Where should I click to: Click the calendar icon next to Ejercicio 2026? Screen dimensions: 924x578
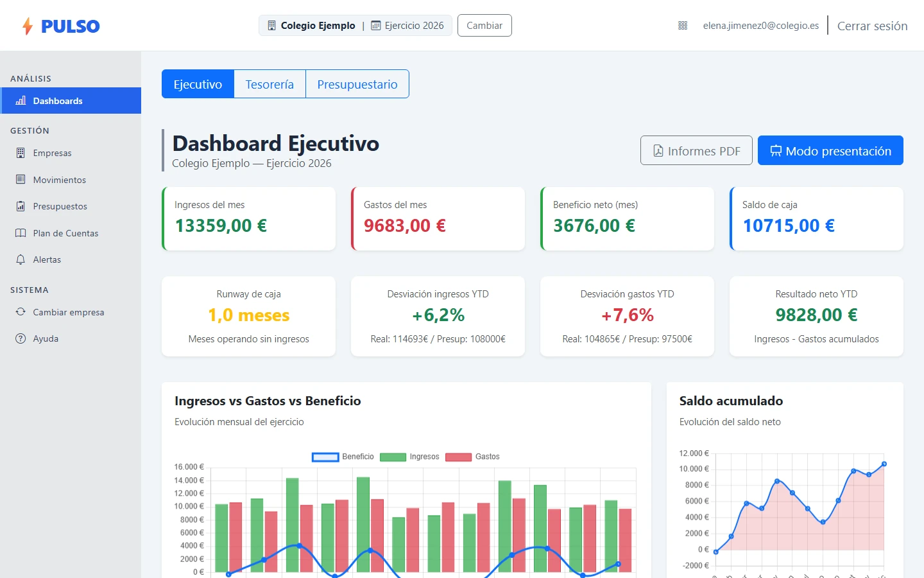(376, 26)
